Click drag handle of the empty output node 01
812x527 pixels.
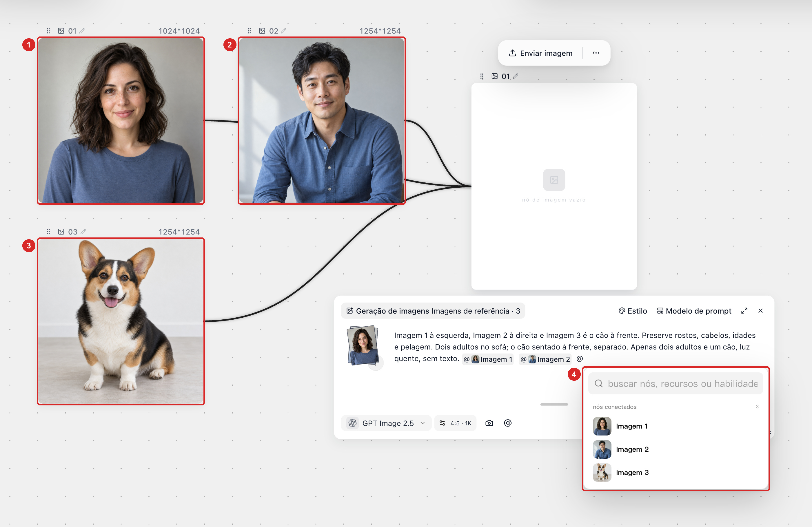click(x=482, y=76)
